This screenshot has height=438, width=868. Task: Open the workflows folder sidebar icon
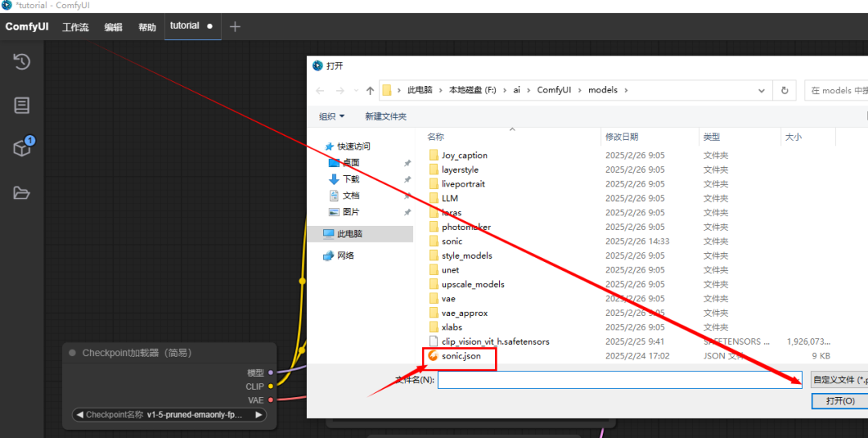[x=22, y=193]
